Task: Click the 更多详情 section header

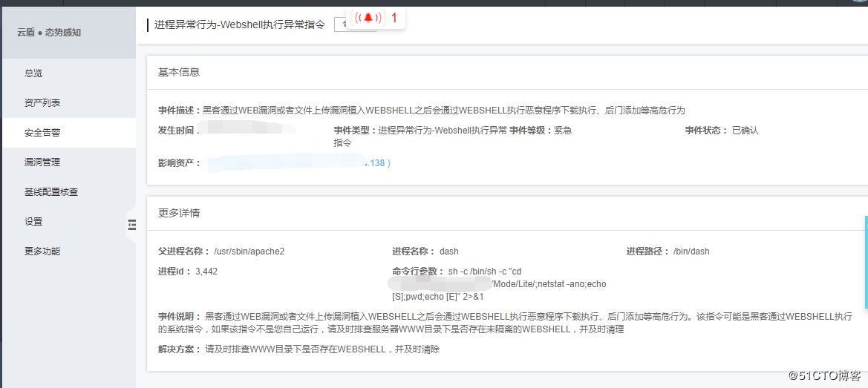Action: 179,213
